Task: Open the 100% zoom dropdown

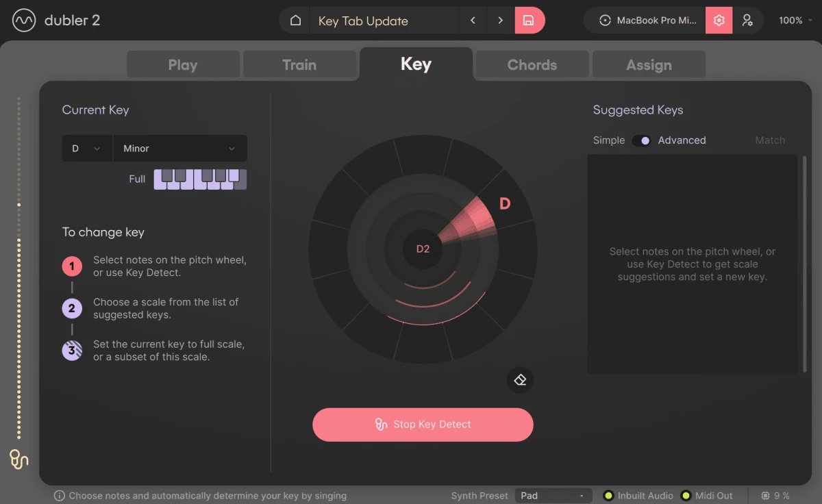Action: tap(796, 21)
